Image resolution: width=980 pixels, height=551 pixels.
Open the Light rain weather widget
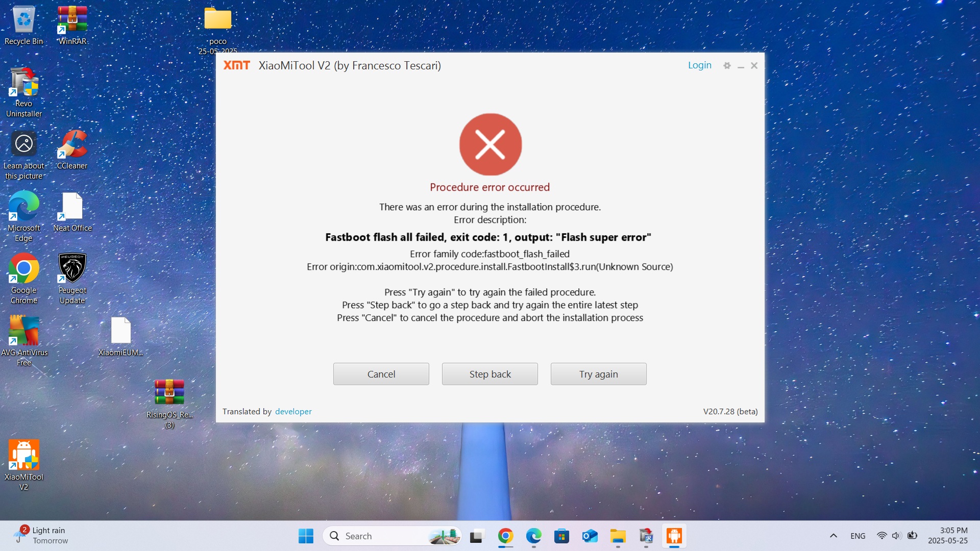pyautogui.click(x=42, y=536)
